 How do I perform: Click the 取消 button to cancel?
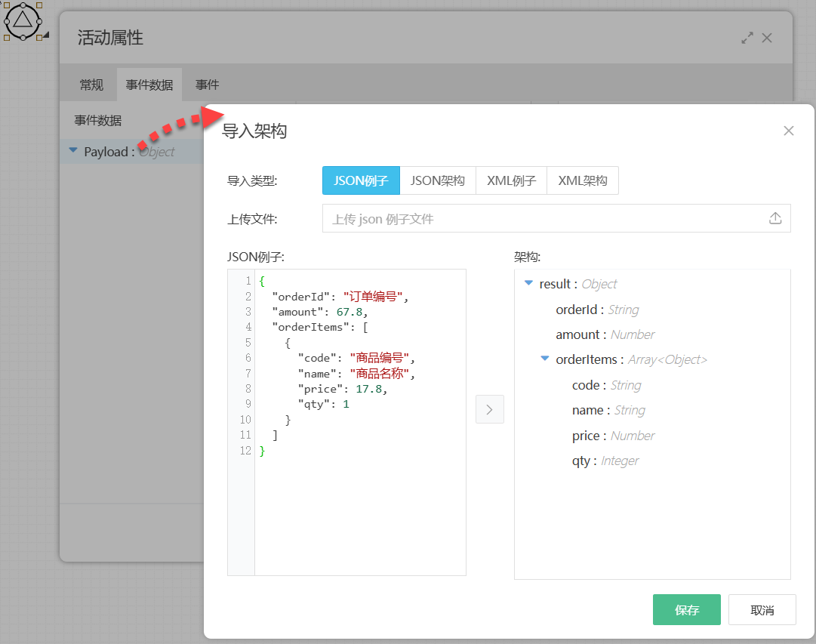[762, 609]
